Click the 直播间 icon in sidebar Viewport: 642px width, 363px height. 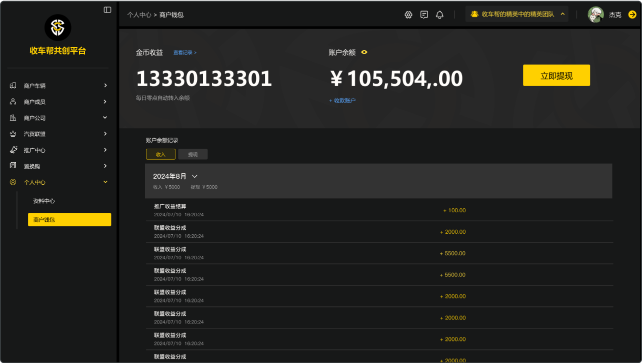13,165
